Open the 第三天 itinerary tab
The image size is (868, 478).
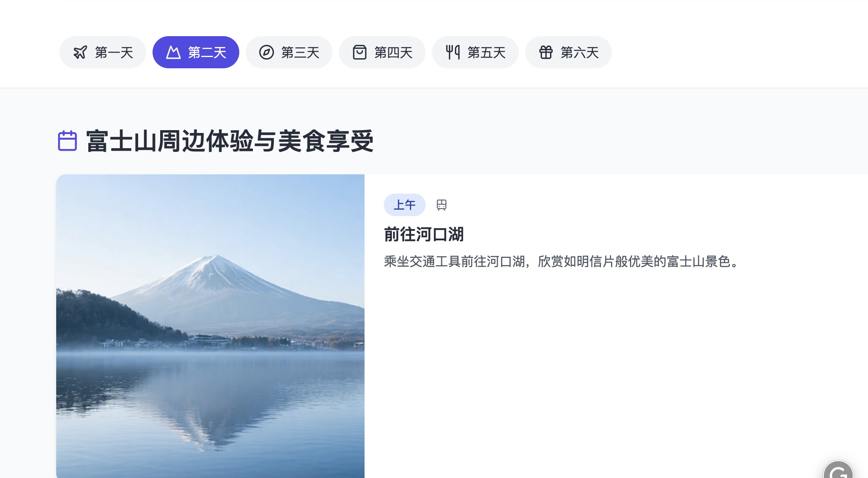pyautogui.click(x=289, y=52)
